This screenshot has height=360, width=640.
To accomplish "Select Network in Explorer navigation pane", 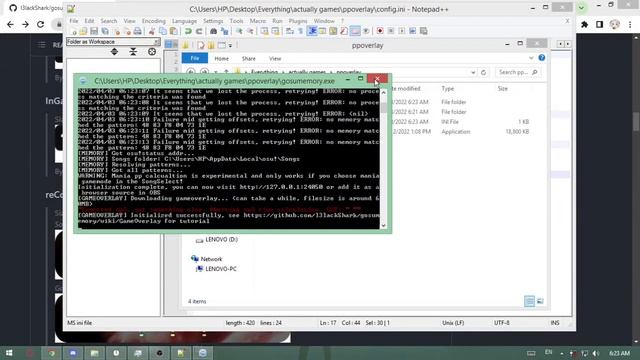I will (x=211, y=259).
